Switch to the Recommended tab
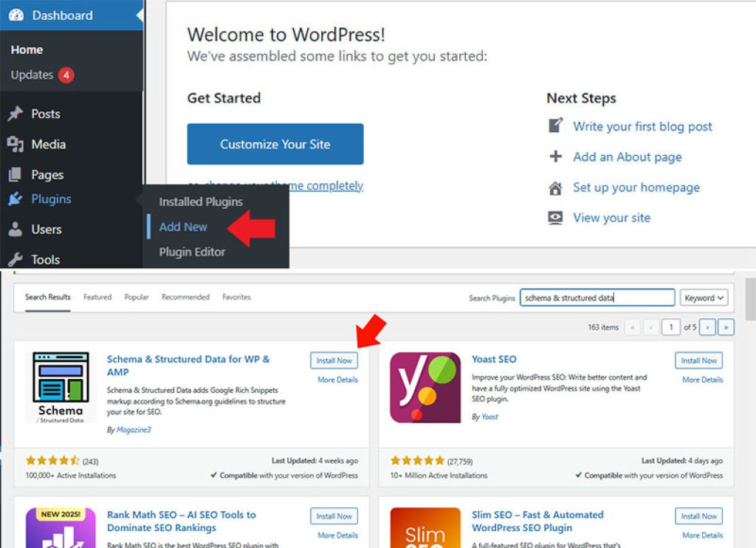This screenshot has width=756, height=548. (185, 297)
